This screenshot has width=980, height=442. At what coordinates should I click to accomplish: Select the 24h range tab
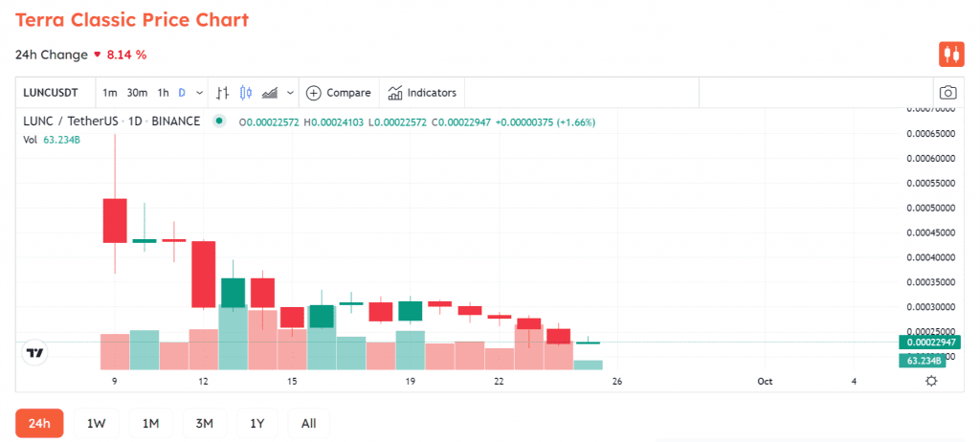tap(38, 423)
